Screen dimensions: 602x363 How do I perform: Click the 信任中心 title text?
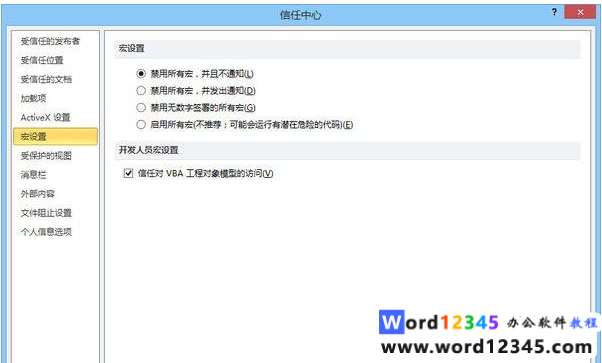click(x=300, y=15)
